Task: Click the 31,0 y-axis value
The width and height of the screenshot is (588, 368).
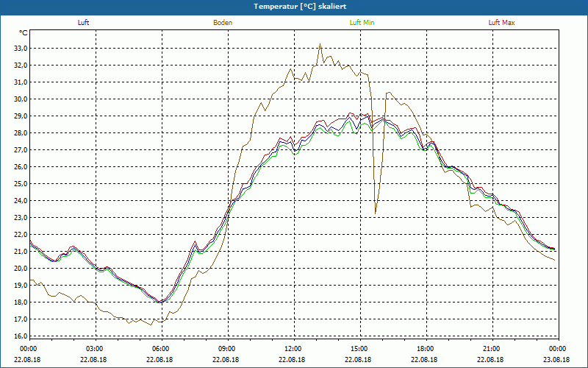Action: coord(21,82)
